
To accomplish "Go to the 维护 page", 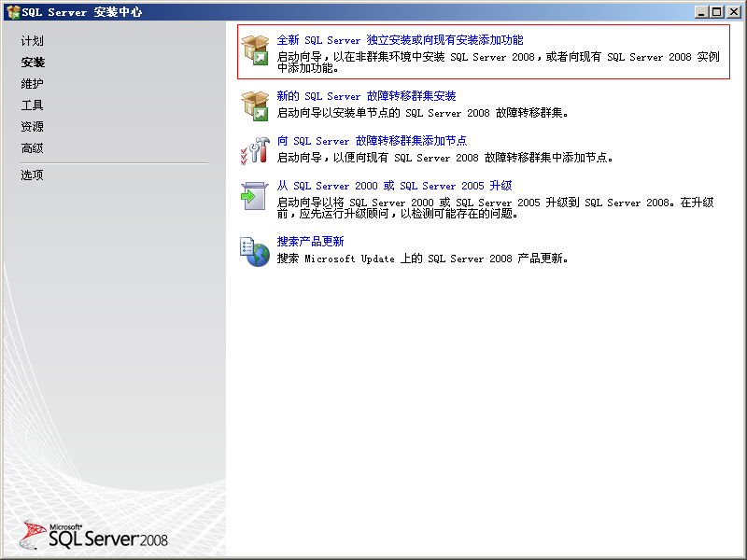I will [x=32, y=84].
